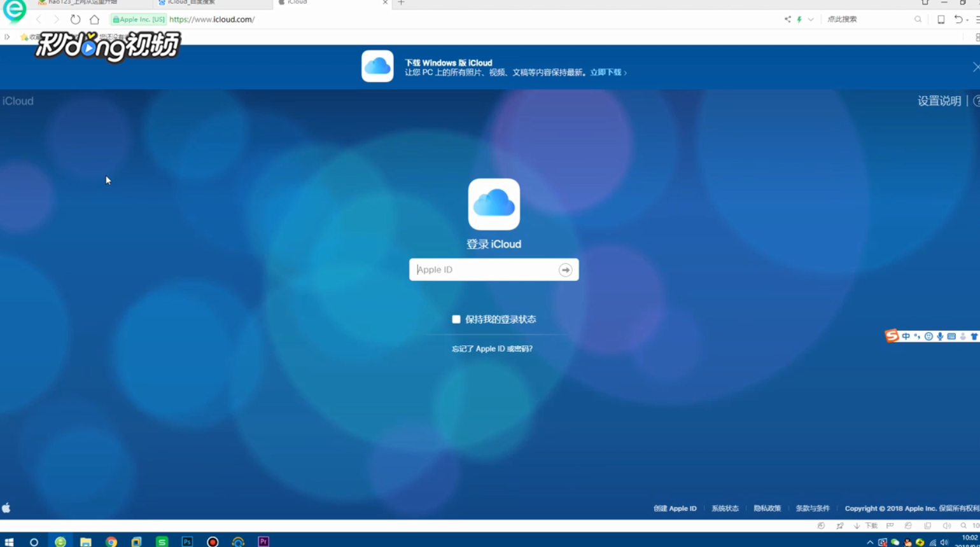Open the Sogou emoji/face icon on the input bar
The width and height of the screenshot is (980, 547).
tap(929, 336)
